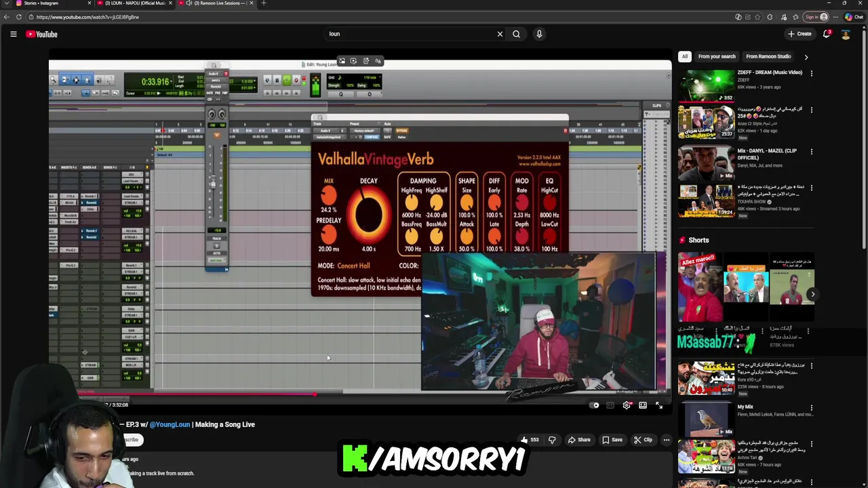Viewport: 868px width, 488px height.
Task: Close the Stories • Instagram tab
Action: click(x=89, y=3)
